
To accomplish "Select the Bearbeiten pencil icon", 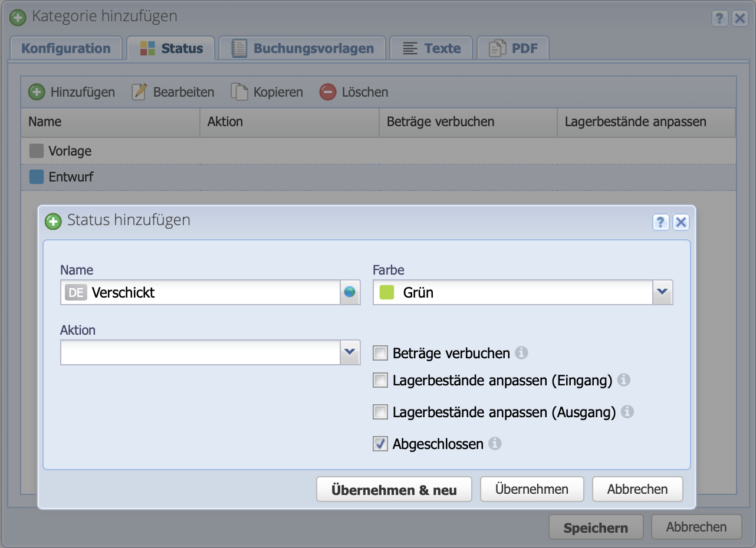I will point(139,92).
